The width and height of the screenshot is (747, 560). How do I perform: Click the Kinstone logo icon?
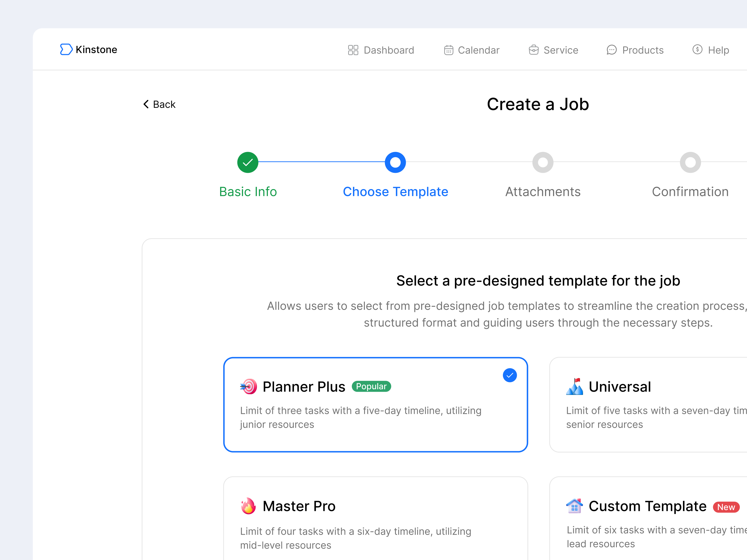click(x=66, y=49)
